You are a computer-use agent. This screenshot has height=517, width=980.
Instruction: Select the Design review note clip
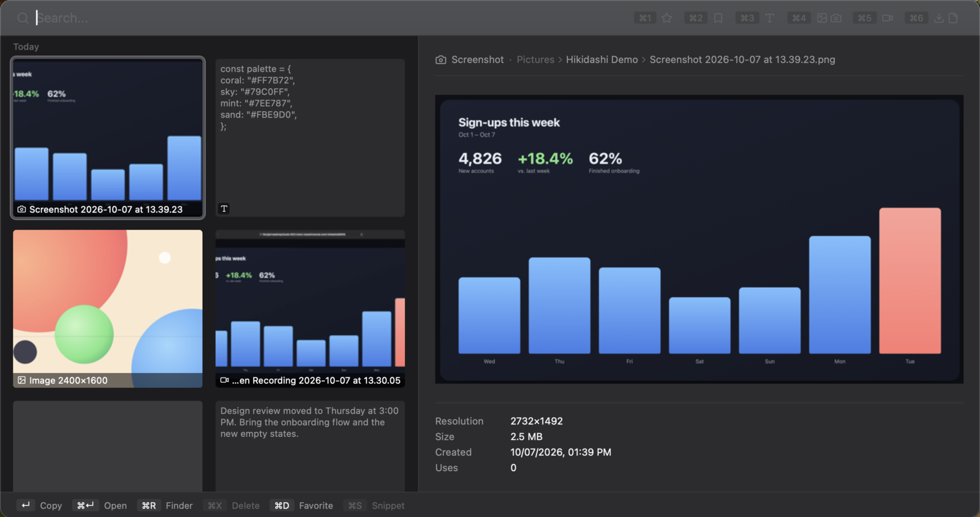pyautogui.click(x=310, y=446)
